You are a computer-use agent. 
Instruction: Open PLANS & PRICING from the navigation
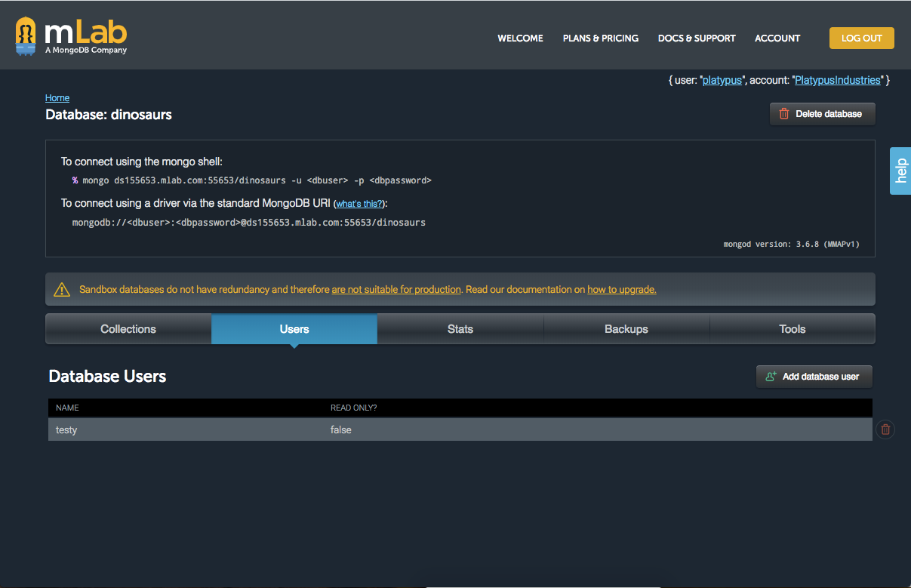(x=600, y=38)
